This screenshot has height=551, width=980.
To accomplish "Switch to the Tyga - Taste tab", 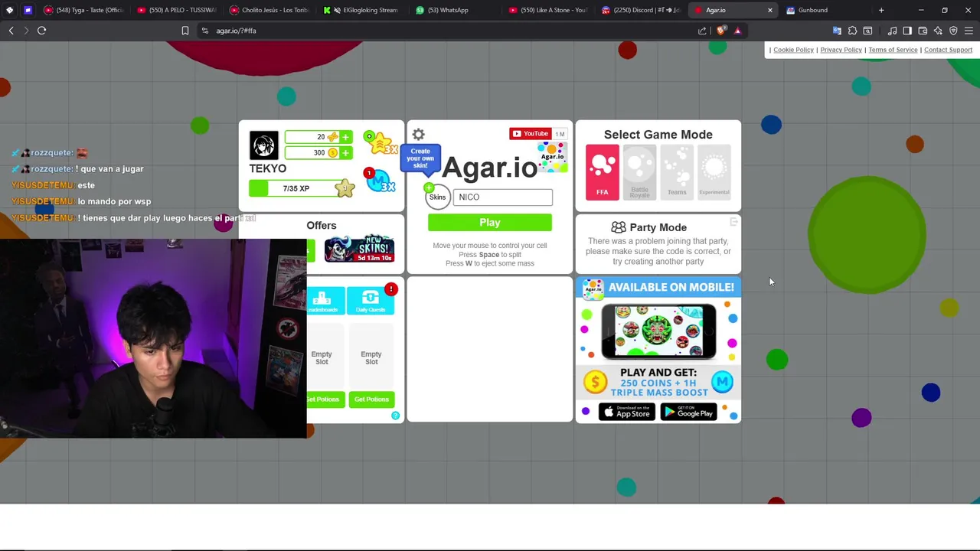I will [x=84, y=10].
